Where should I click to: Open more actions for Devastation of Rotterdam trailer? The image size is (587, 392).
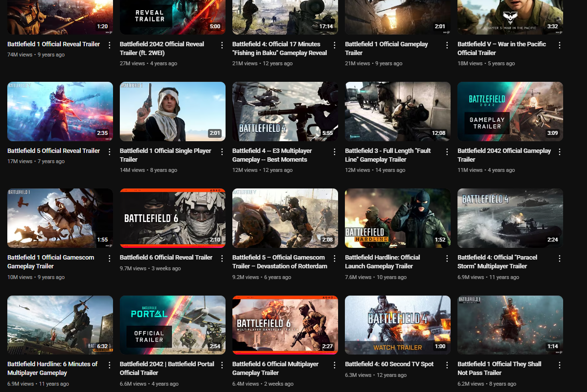point(335,258)
